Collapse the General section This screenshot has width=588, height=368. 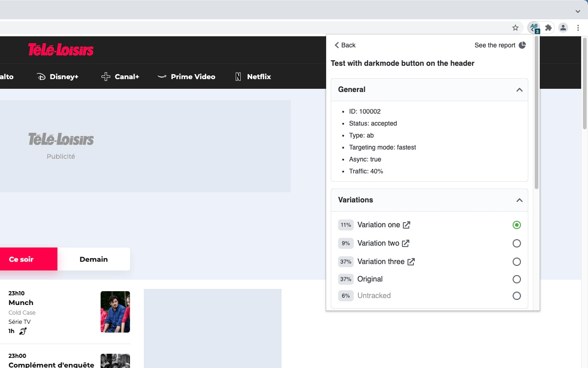(520, 90)
